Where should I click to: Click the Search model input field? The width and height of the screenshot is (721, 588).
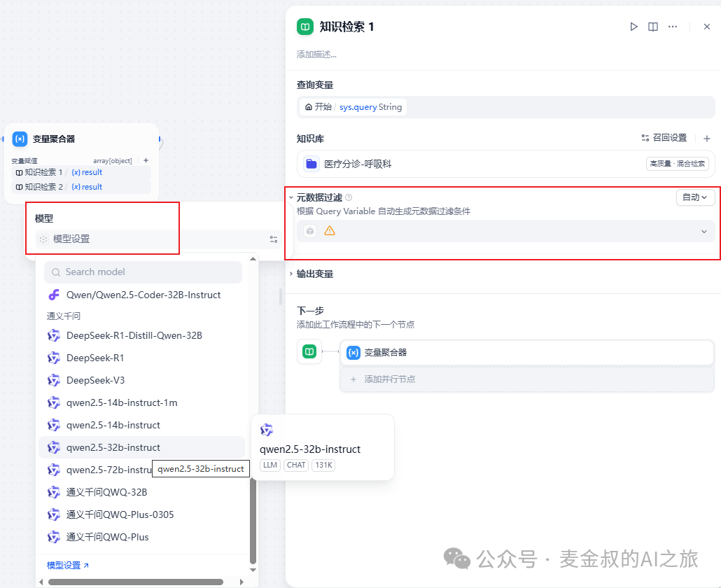pyautogui.click(x=143, y=272)
